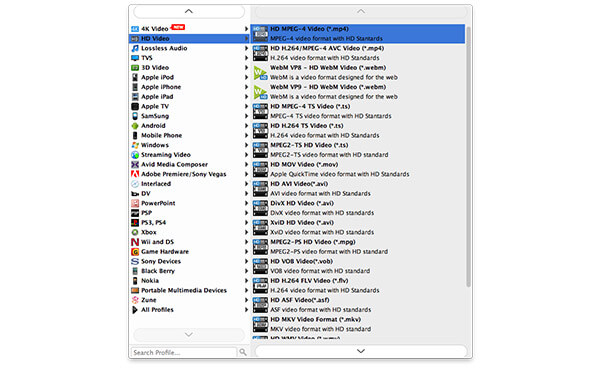Screen dimensions: 600x368
Task: Click the HD MOV Video film icon
Action: [x=260, y=169]
